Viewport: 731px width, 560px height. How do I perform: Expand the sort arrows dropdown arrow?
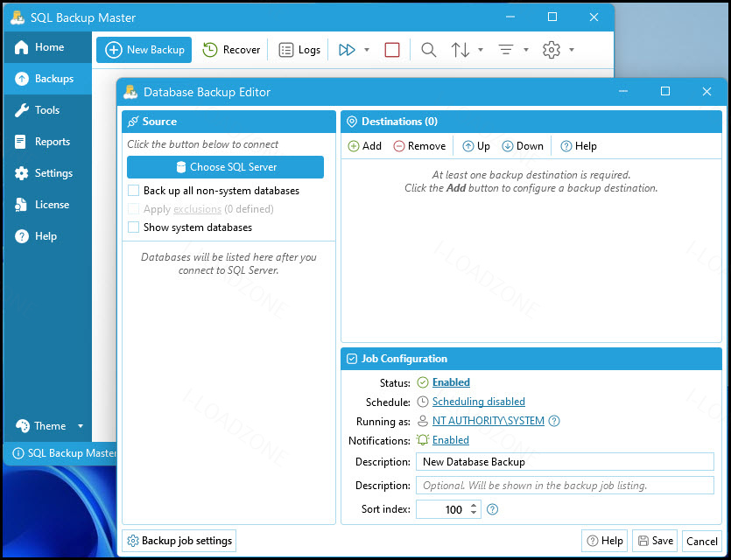pyautogui.click(x=481, y=50)
